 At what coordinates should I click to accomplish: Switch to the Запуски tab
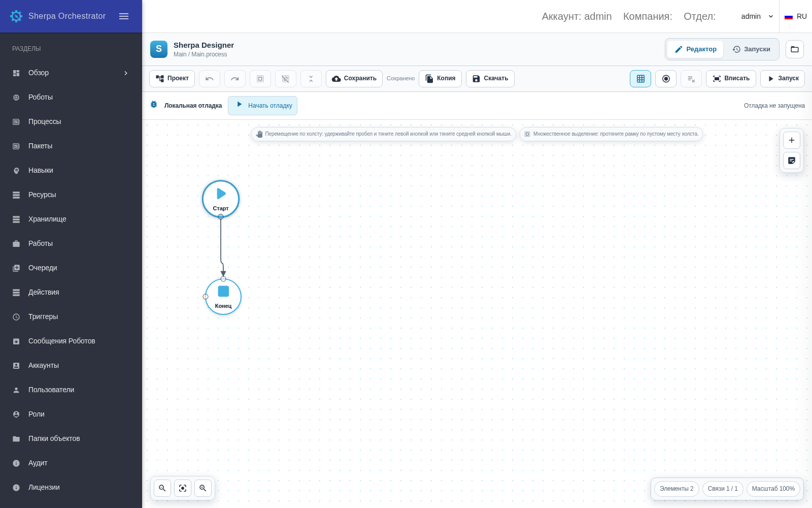click(x=752, y=49)
